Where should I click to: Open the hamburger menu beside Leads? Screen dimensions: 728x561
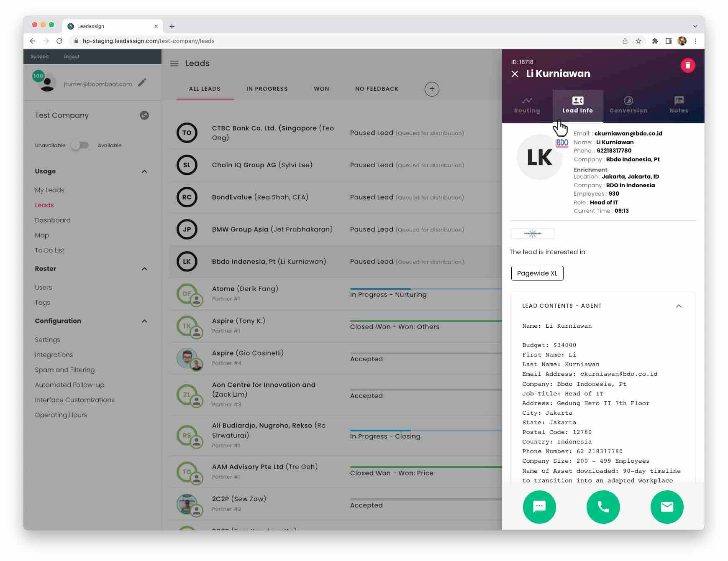(x=174, y=64)
